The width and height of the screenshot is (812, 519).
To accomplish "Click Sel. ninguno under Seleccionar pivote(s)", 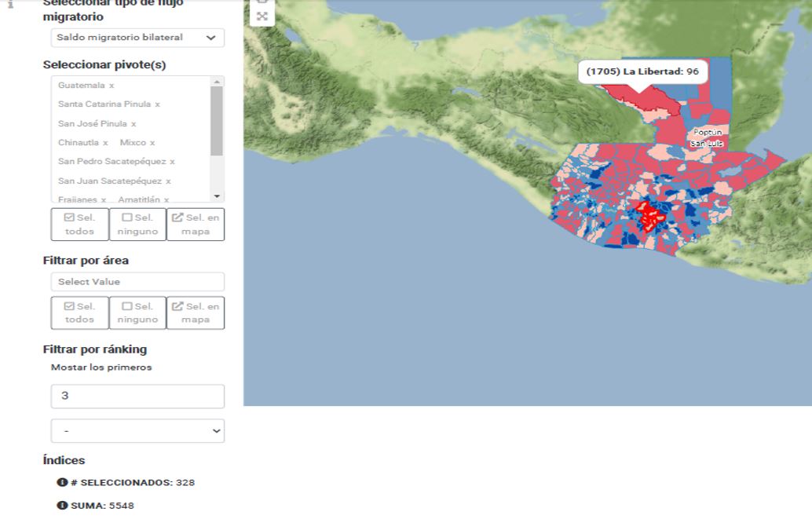I will click(x=137, y=225).
